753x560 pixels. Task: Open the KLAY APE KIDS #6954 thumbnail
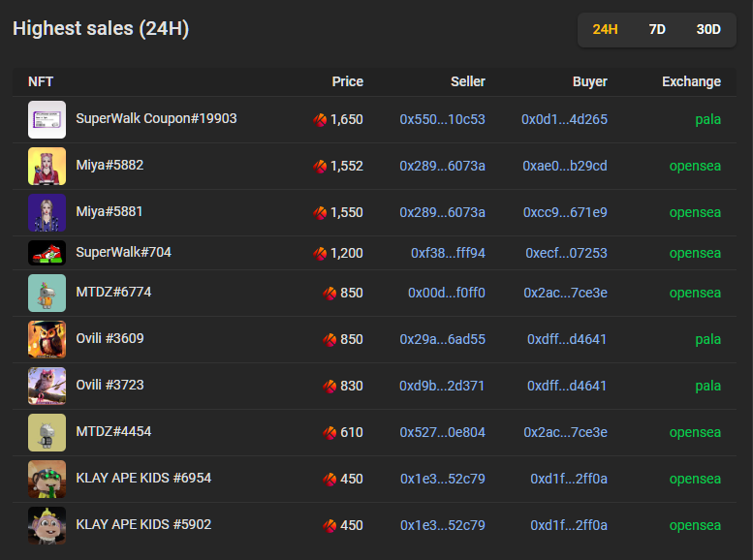coord(47,480)
